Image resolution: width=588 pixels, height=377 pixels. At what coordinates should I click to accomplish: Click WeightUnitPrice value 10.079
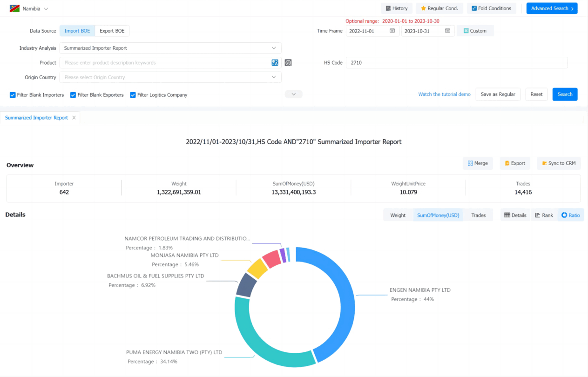[408, 192]
